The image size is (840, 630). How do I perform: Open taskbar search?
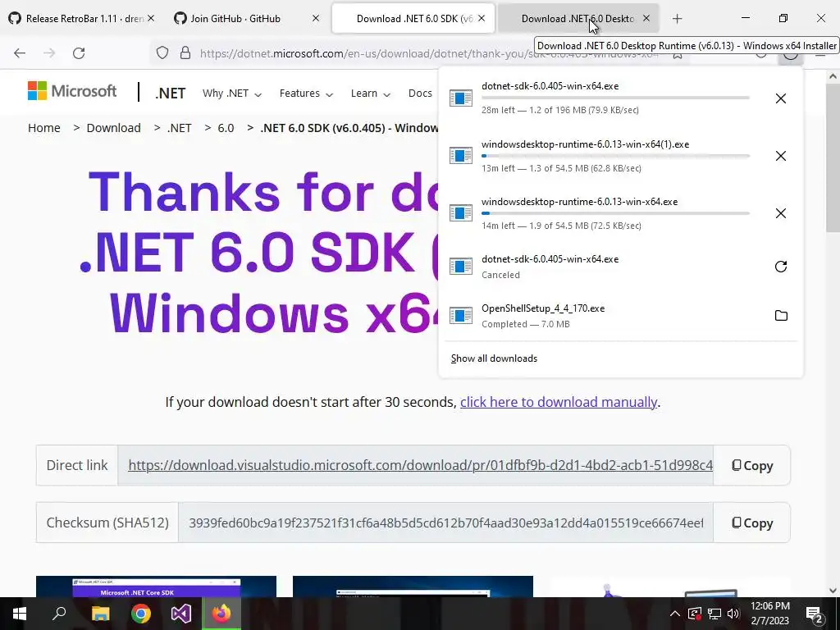[x=59, y=614]
